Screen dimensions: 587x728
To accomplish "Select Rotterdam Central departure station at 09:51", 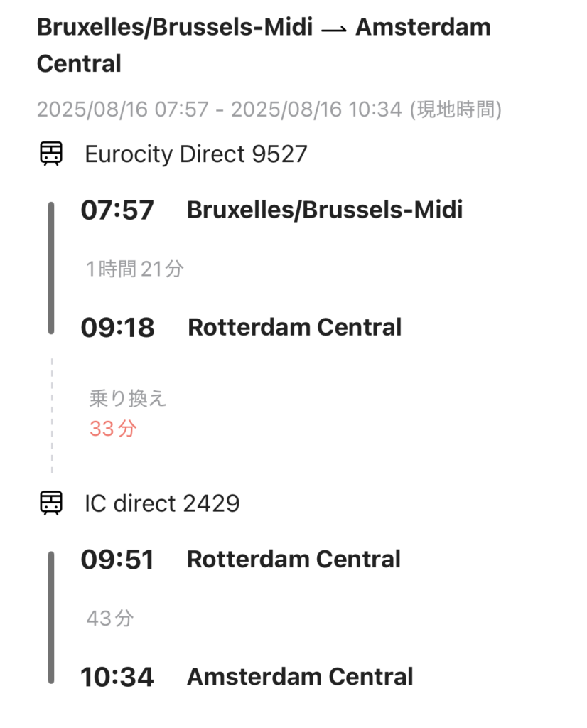I will (293, 559).
